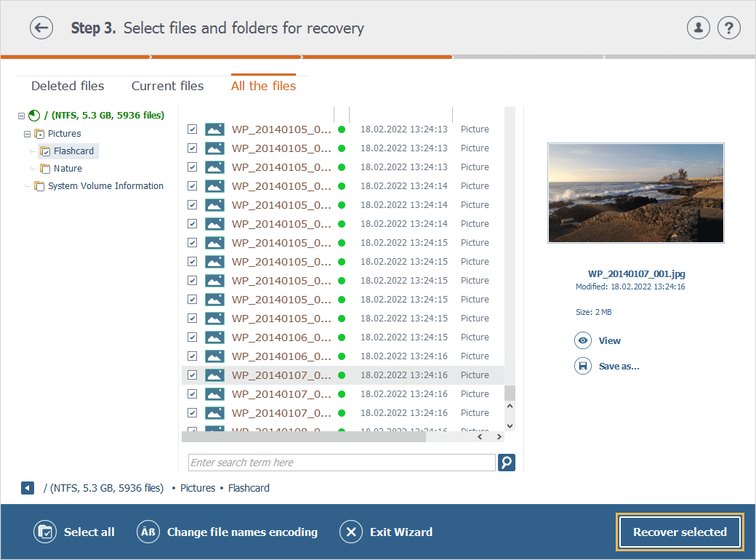Uncheck checkbox of highlighted WP_20140107 row

coord(193,375)
